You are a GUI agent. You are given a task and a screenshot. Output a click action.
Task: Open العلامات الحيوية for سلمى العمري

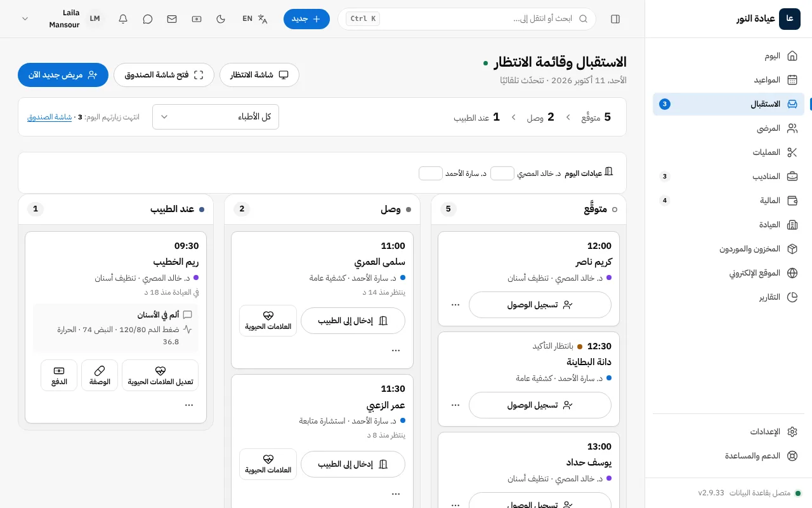point(268,321)
